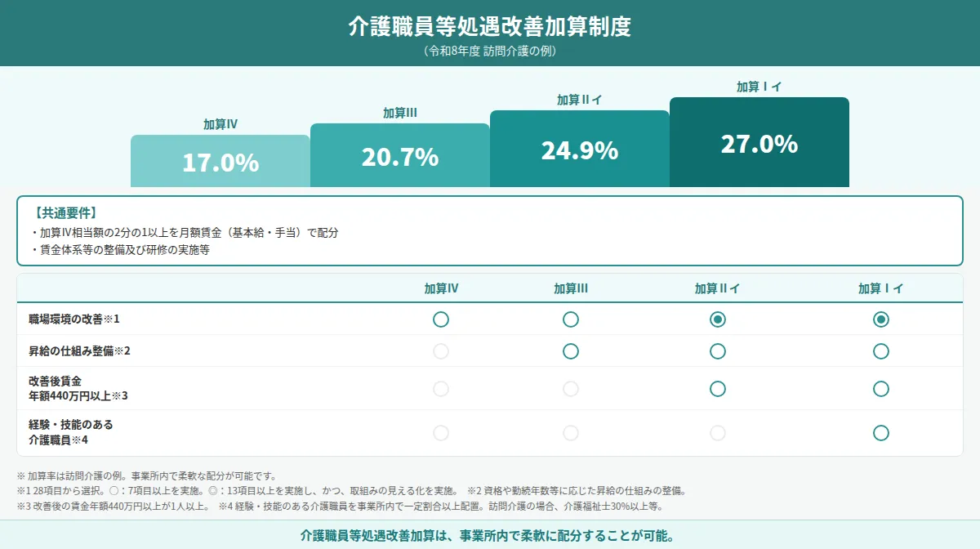Click the 加算IV table column header
The width and height of the screenshot is (980, 549).
(441, 288)
